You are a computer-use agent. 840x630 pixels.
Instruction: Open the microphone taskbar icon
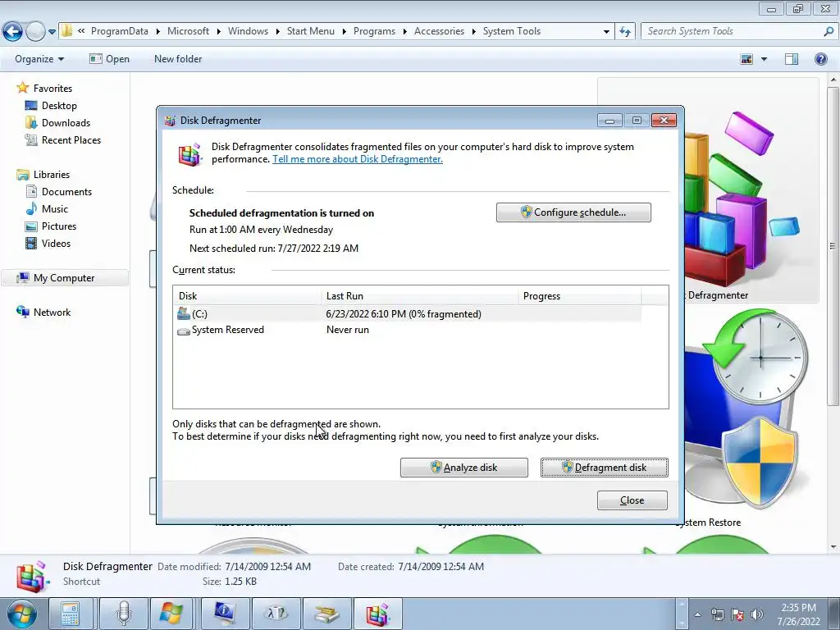click(x=124, y=614)
